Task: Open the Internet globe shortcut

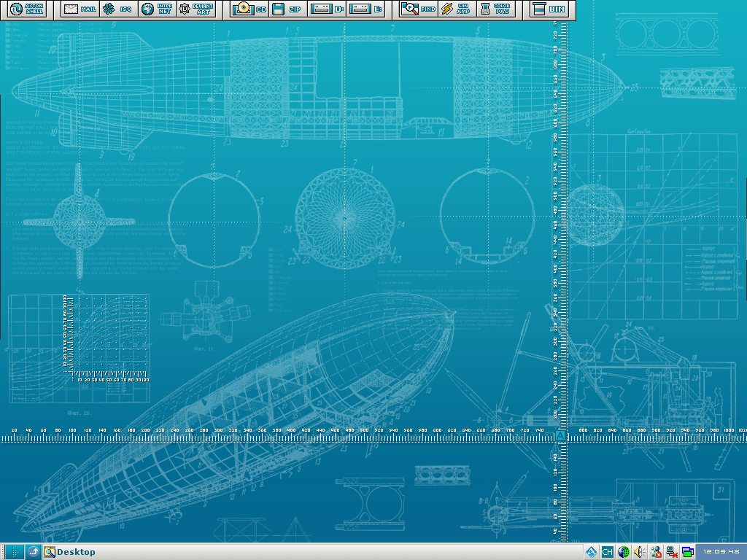Action: click(x=156, y=9)
